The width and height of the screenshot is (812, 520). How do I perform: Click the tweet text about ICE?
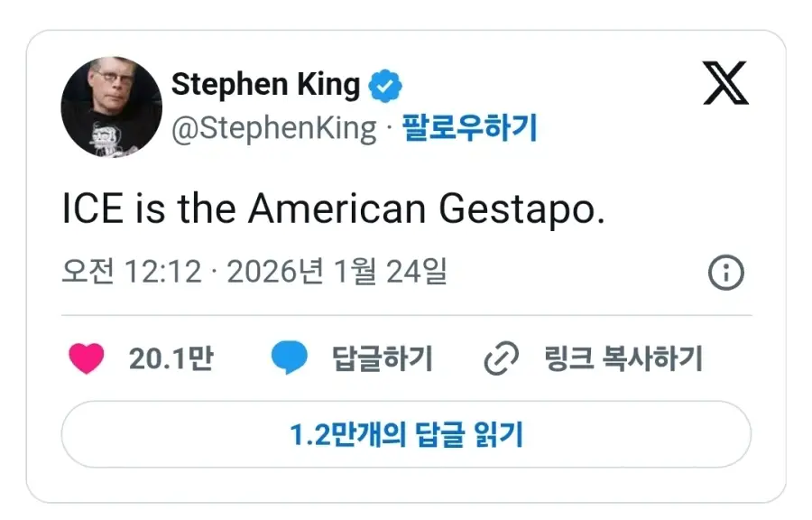333,209
